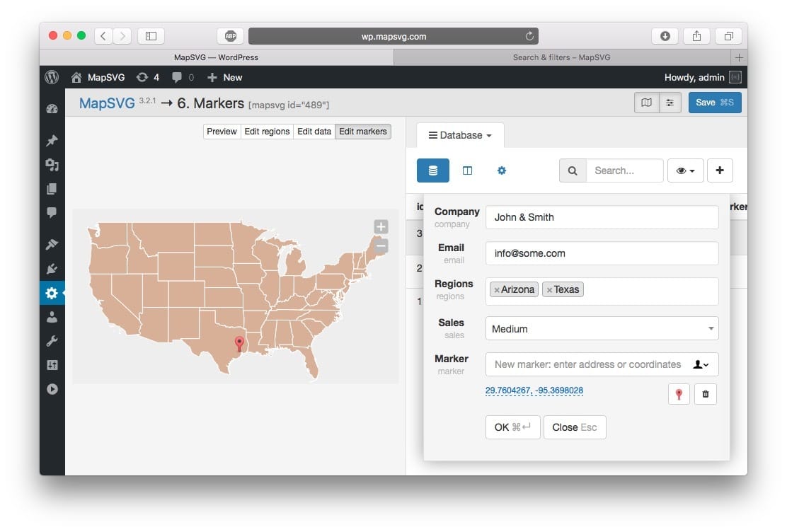Open the Database dropdown tab
The width and height of the screenshot is (787, 532).
[460, 136]
